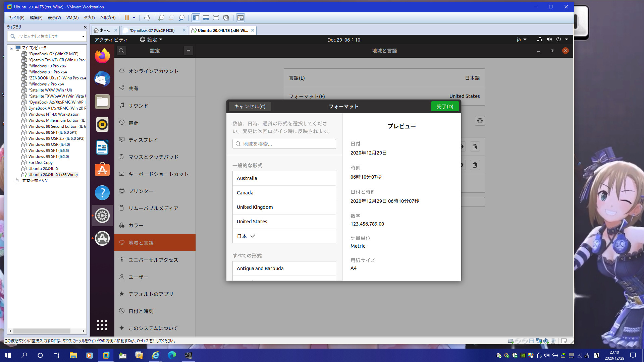The image size is (644, 362).
Task: Click the Ubuntu clock Dec 29 06:10
Action: (343, 40)
